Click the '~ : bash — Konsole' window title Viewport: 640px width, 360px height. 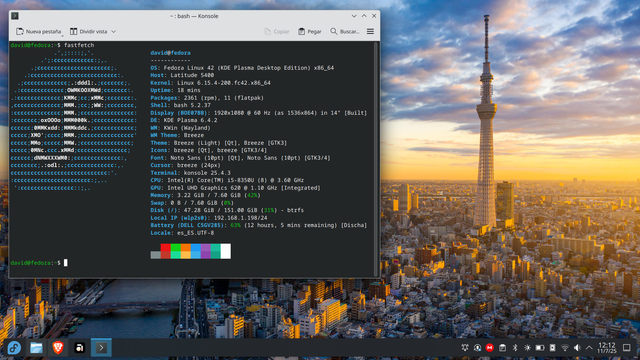click(194, 16)
